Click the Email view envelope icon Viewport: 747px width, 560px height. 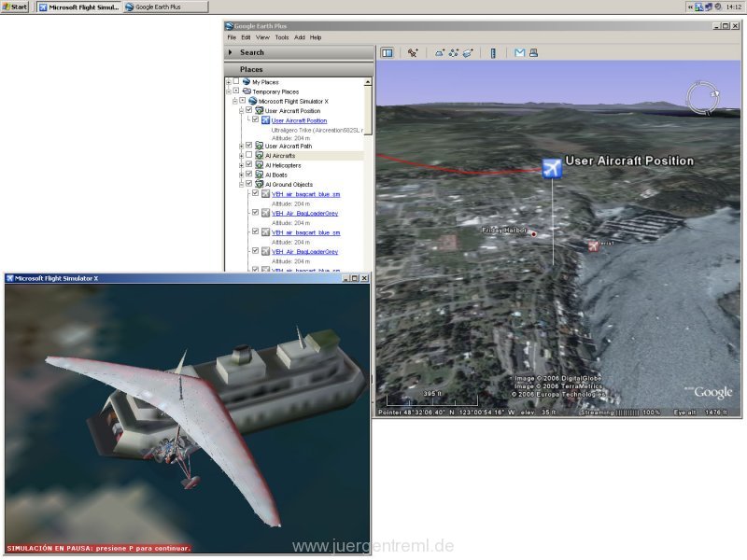(x=520, y=53)
